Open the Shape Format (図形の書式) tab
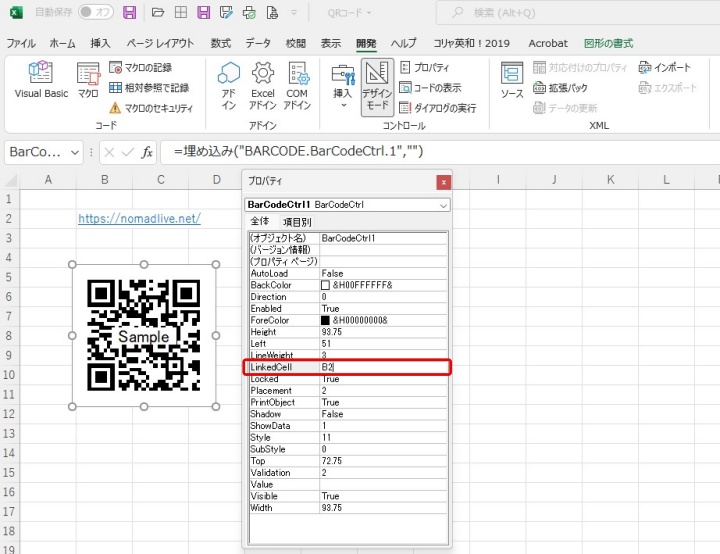 pos(608,43)
